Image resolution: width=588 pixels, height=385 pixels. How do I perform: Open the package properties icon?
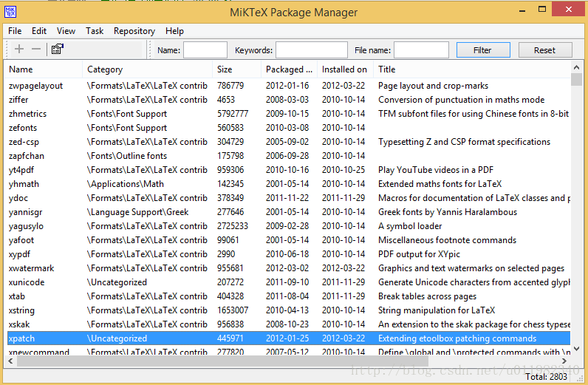coord(58,49)
